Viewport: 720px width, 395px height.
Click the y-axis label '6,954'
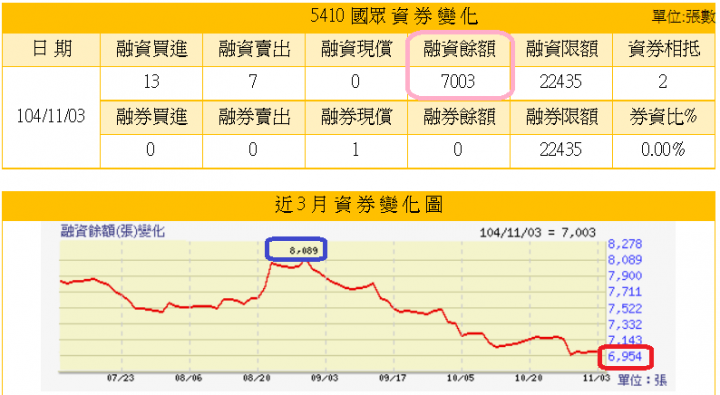pos(624,356)
